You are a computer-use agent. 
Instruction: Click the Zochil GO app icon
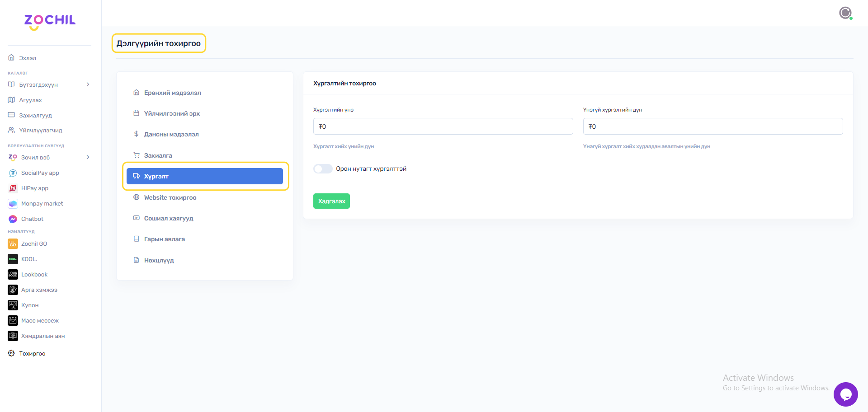click(13, 244)
